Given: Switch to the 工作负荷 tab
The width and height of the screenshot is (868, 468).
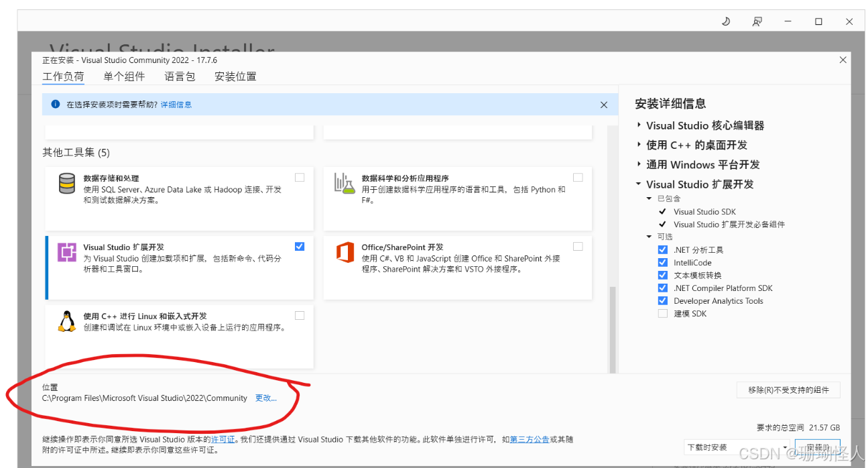Looking at the screenshot, I should tap(63, 76).
